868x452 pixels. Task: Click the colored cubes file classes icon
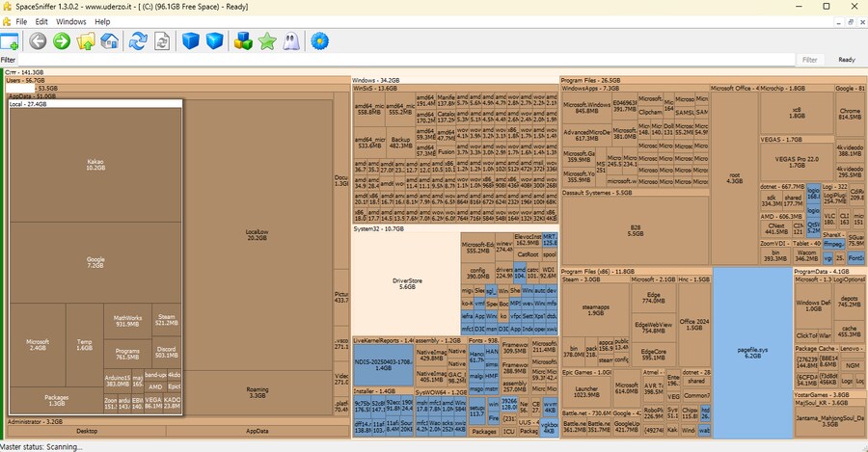pos(243,40)
